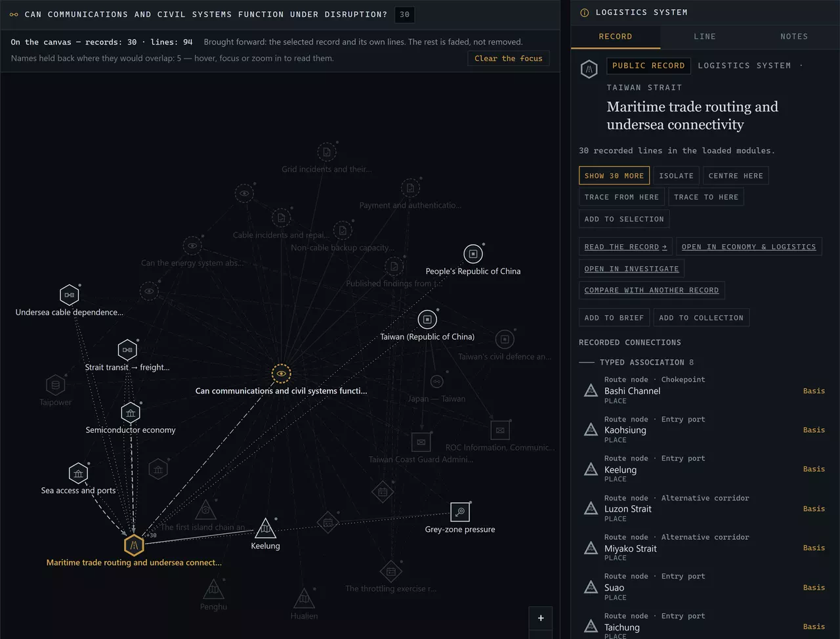
Task: Select the Non-cable backup capacity node
Action: (x=343, y=231)
